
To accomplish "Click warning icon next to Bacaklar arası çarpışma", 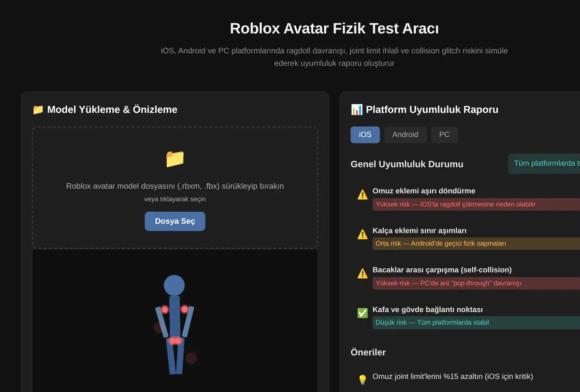I will pos(362,274).
